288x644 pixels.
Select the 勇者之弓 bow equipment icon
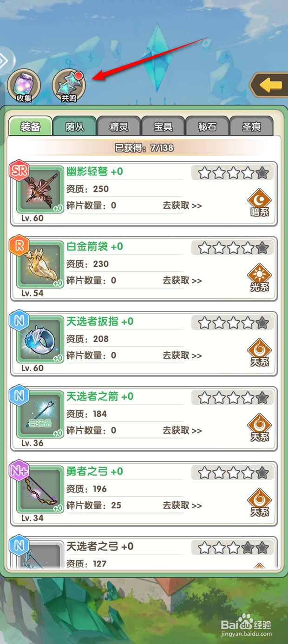click(x=40, y=490)
